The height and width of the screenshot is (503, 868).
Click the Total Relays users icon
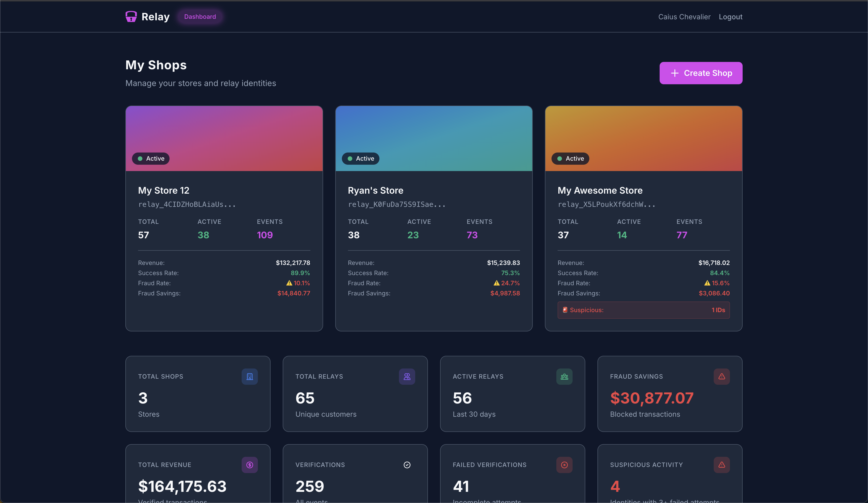pyautogui.click(x=407, y=377)
